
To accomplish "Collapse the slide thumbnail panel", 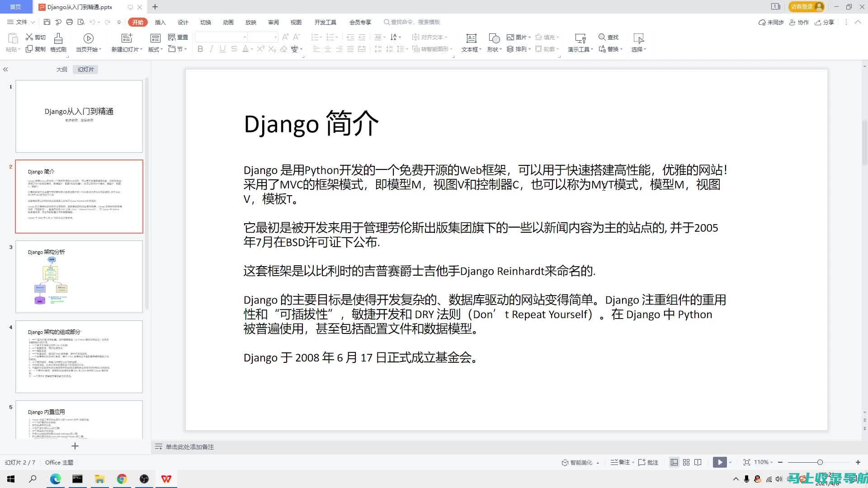I will 5,69.
